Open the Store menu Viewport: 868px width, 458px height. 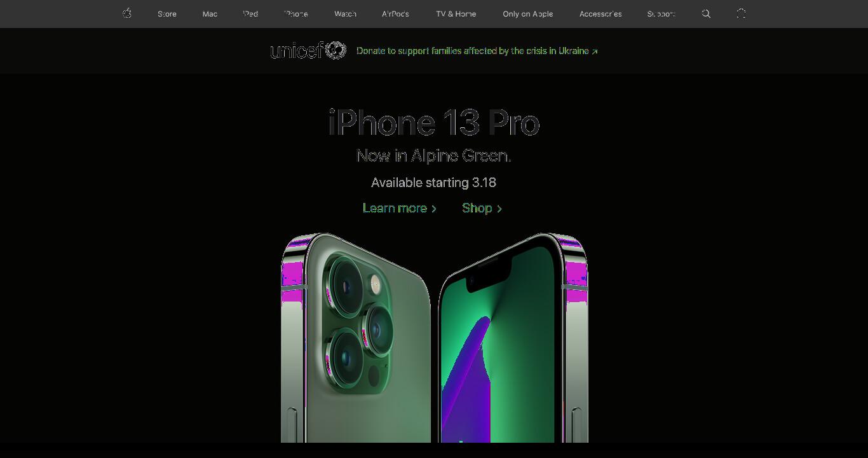(x=167, y=14)
